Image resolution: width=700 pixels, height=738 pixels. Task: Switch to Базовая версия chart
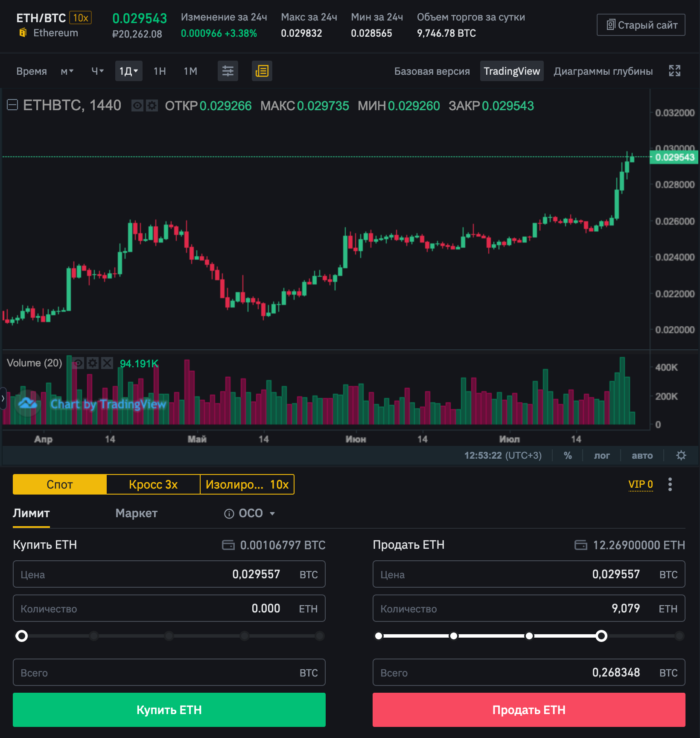(x=432, y=71)
